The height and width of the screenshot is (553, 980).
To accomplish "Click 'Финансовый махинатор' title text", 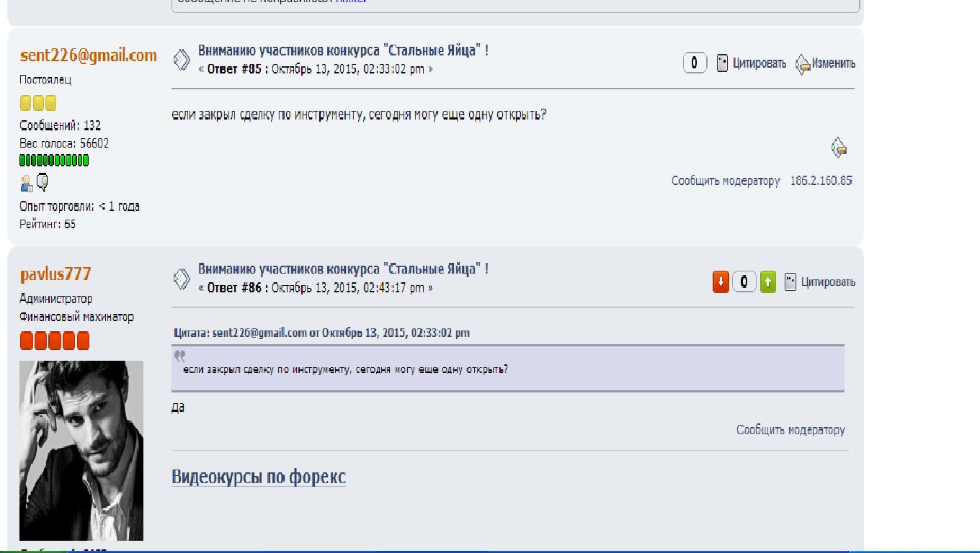I will pyautogui.click(x=76, y=317).
